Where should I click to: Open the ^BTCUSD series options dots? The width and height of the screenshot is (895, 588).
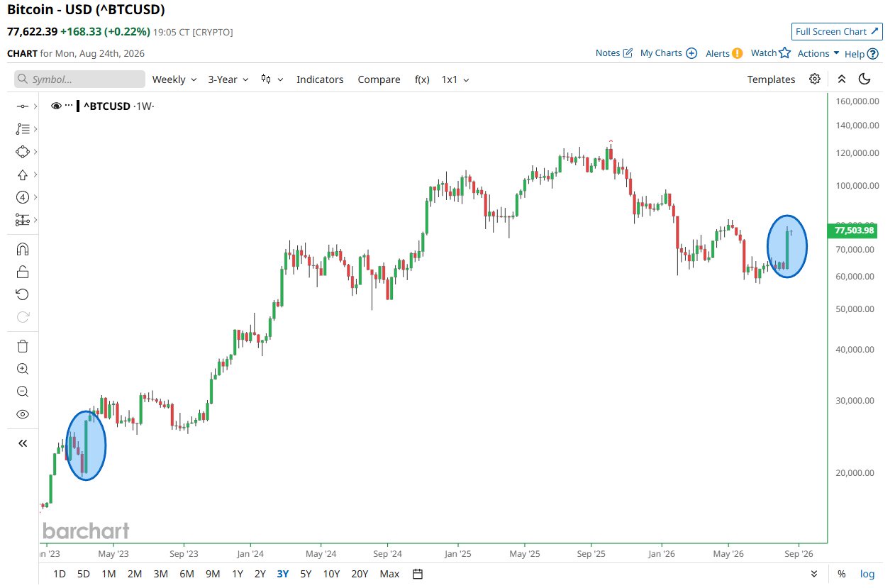pos(69,106)
